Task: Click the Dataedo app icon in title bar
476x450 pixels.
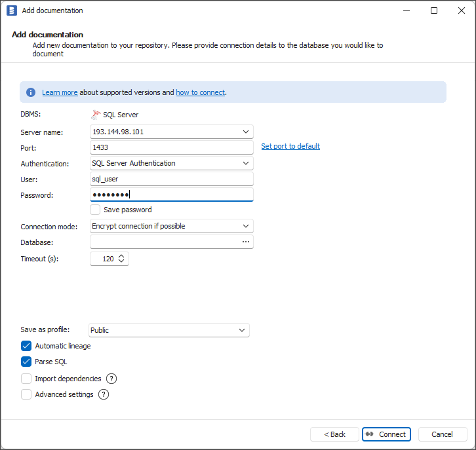Action: 12,10
